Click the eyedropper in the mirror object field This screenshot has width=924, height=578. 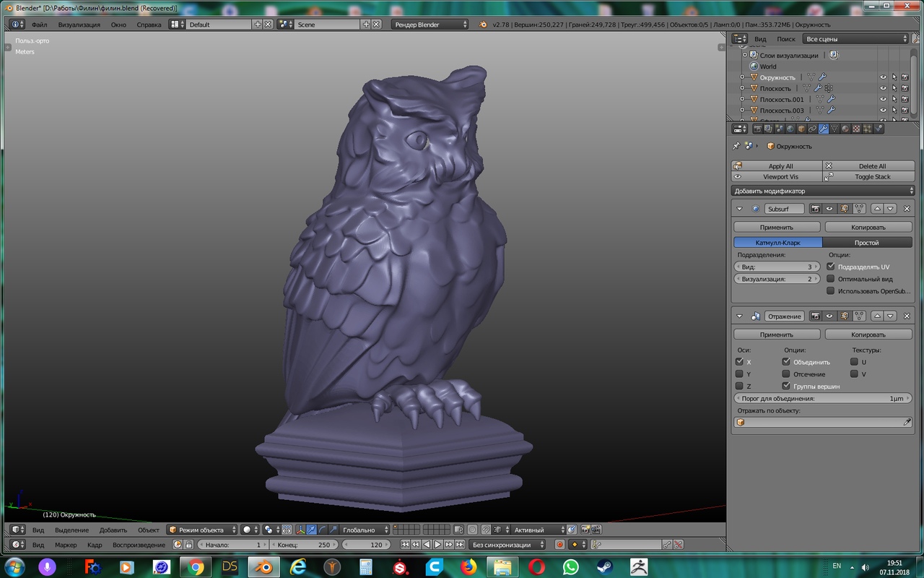pyautogui.click(x=907, y=422)
